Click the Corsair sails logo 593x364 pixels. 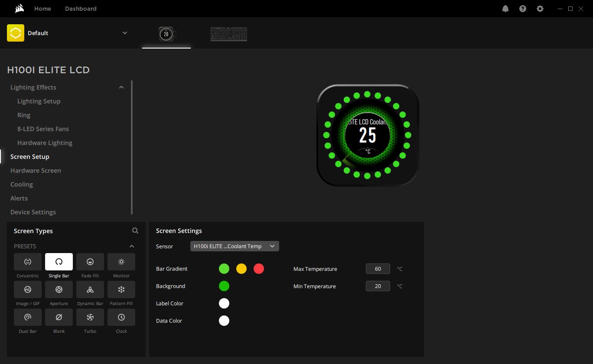coord(19,9)
